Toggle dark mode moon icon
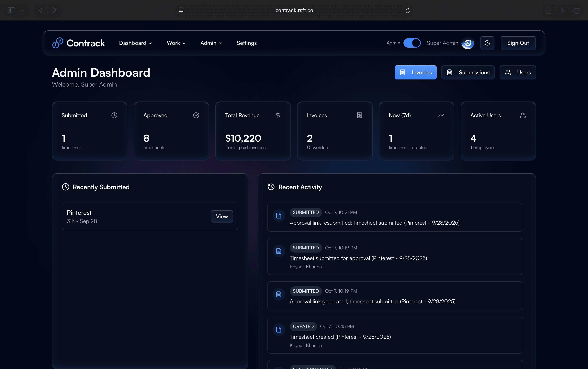 (x=487, y=43)
